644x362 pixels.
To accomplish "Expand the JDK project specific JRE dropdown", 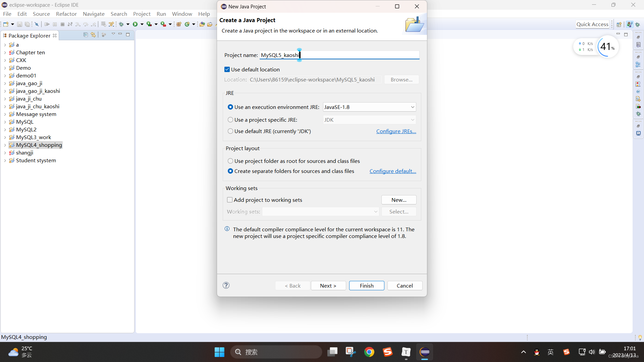I will click(x=411, y=120).
